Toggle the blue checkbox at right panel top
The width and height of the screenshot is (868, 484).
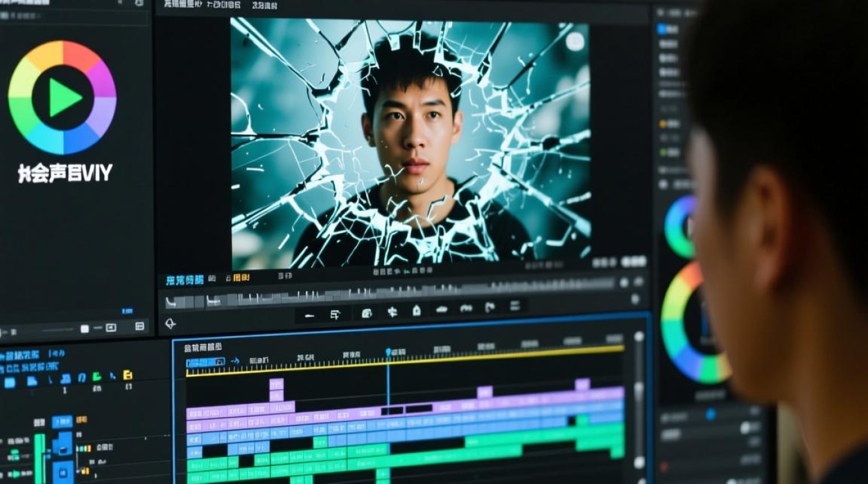(662, 29)
